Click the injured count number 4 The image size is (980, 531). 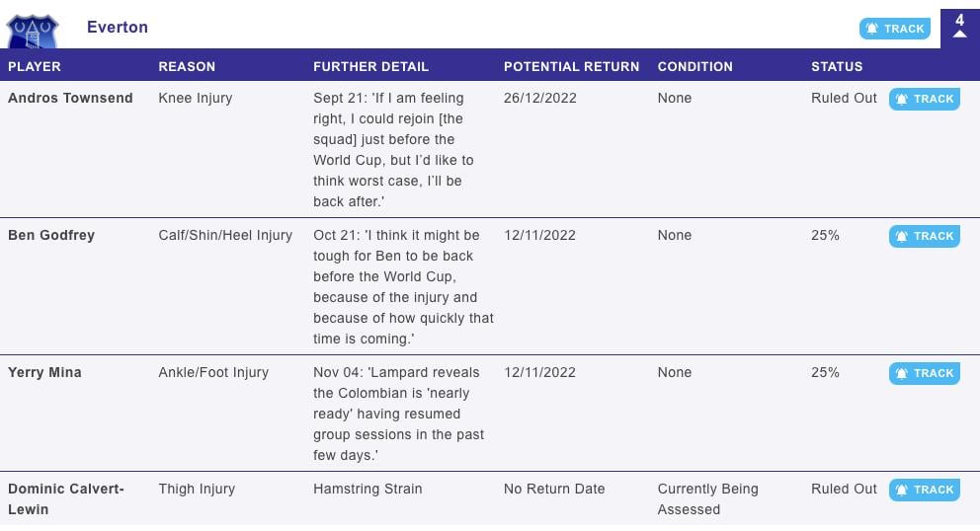click(959, 20)
